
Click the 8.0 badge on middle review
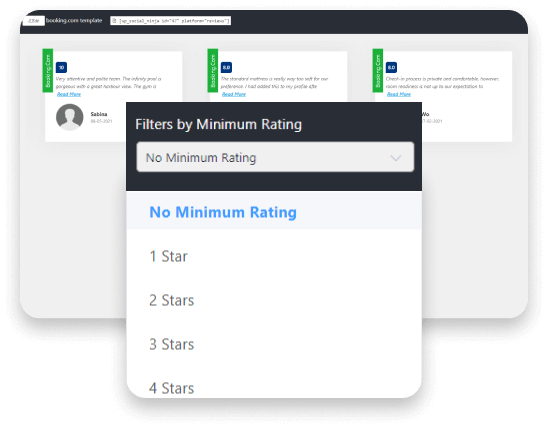[x=226, y=67]
